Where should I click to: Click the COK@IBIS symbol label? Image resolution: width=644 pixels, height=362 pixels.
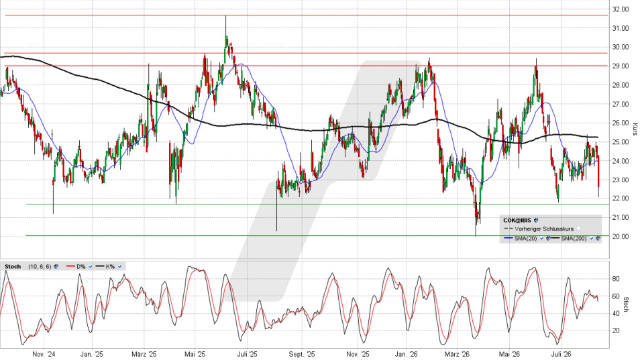517,221
